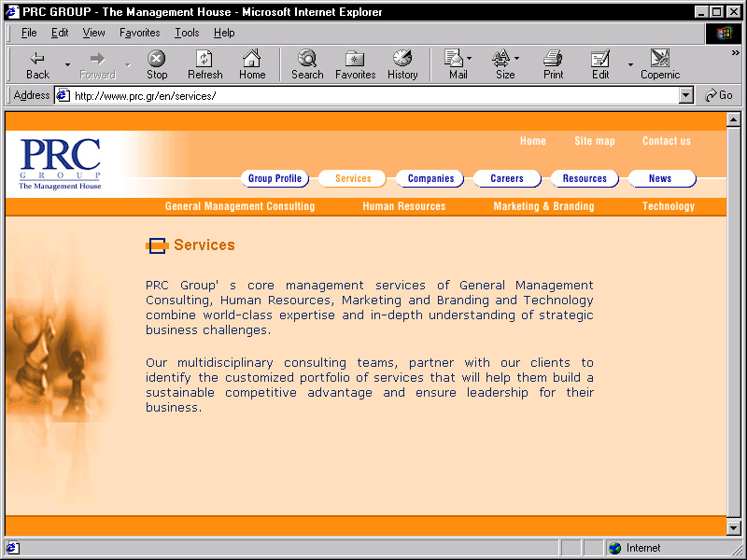This screenshot has height=560, width=747.
Task: Open the Human Resources link
Action: point(404,206)
